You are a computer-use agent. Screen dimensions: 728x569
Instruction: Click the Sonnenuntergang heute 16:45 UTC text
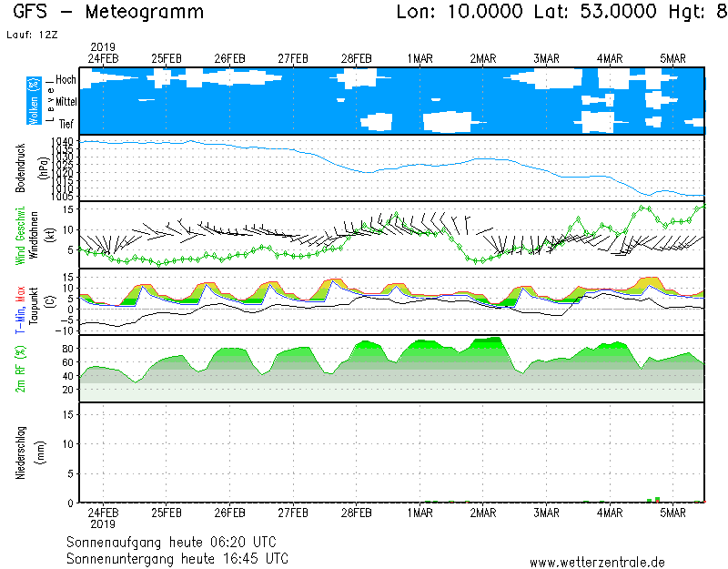(x=177, y=557)
